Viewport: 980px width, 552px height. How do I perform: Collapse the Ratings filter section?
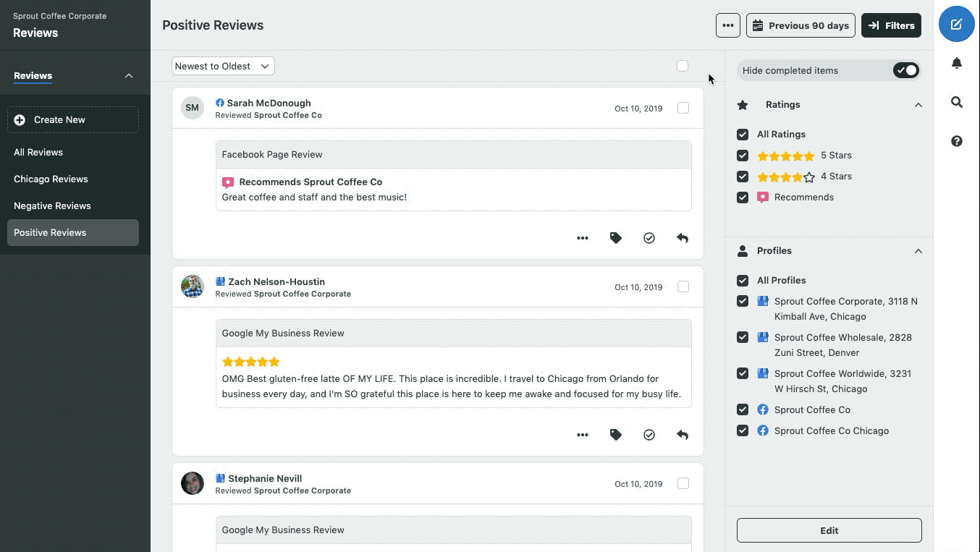point(918,105)
